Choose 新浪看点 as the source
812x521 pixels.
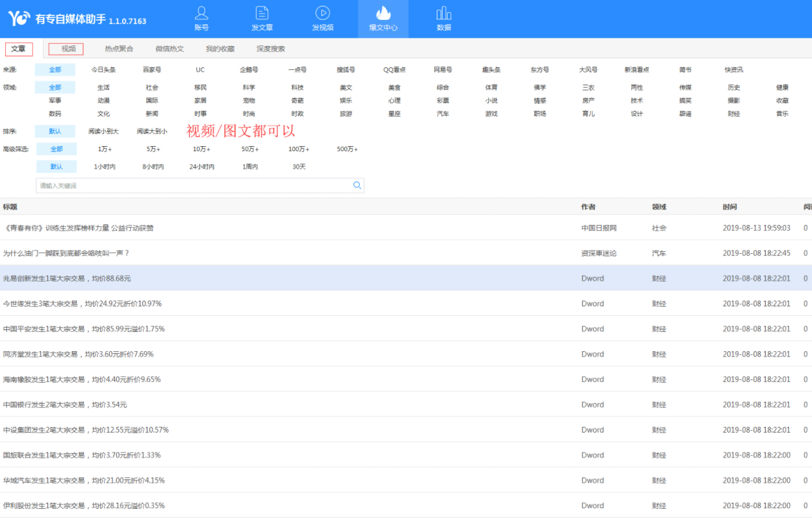[637, 70]
